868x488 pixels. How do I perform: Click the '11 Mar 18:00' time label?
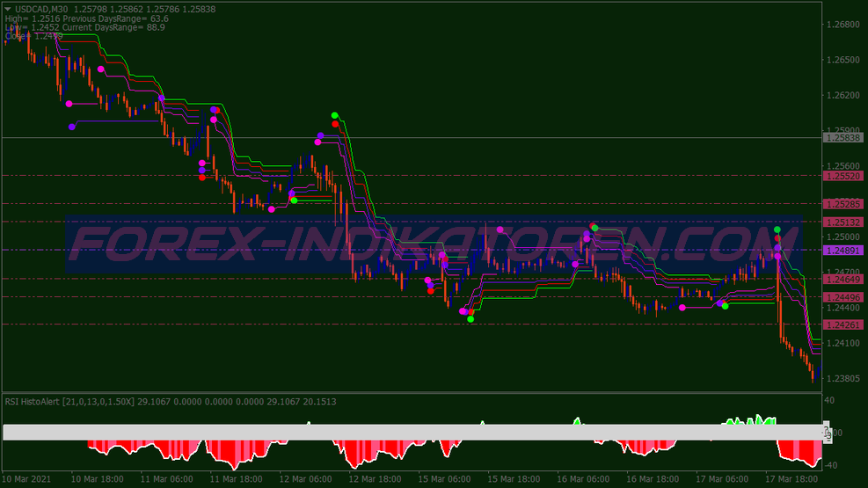[x=236, y=479]
